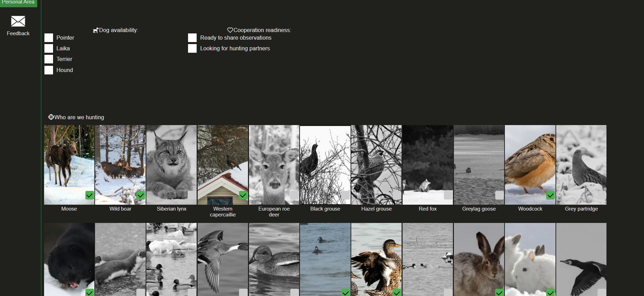644x296 pixels.
Task: Click the "Greylag goose" caption
Action: [479, 209]
